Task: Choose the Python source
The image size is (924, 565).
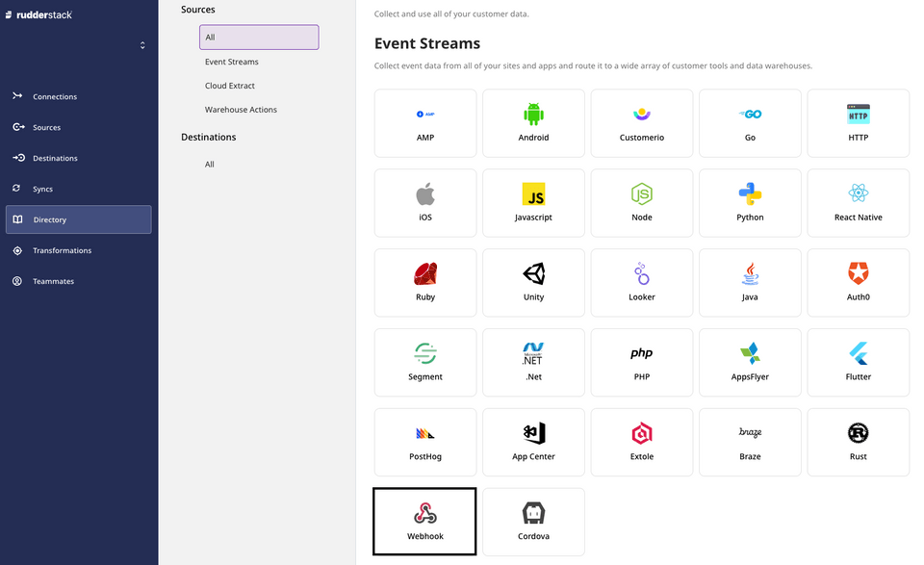Action: pos(750,203)
